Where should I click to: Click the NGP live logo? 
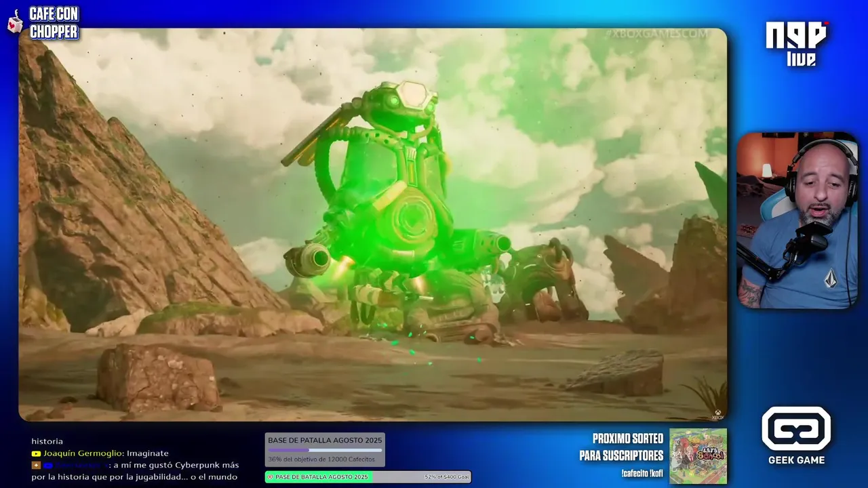(x=797, y=43)
